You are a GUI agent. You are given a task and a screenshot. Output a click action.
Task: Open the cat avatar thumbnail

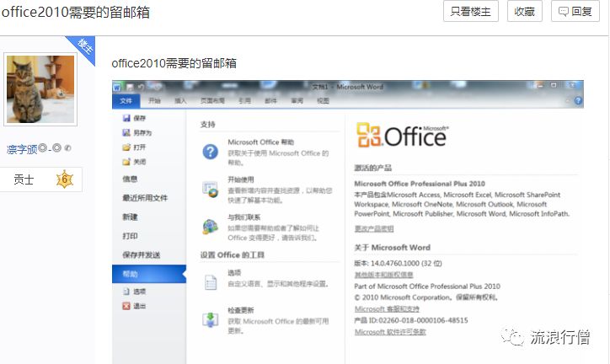(40, 89)
